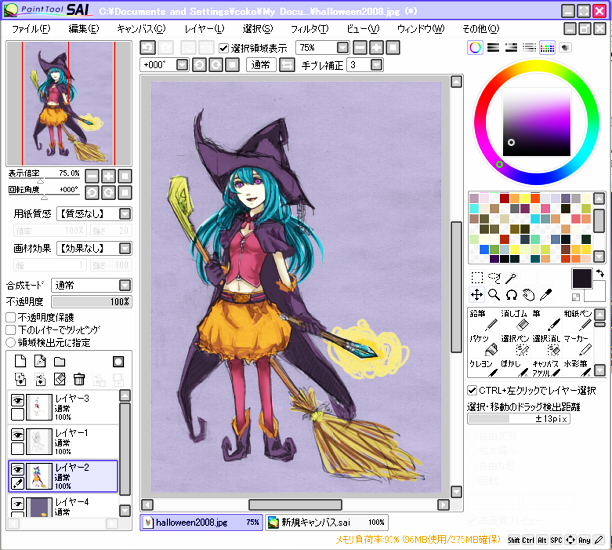Click the 通常 normal mode button in toolbar
The image size is (612, 550).
[x=261, y=65]
